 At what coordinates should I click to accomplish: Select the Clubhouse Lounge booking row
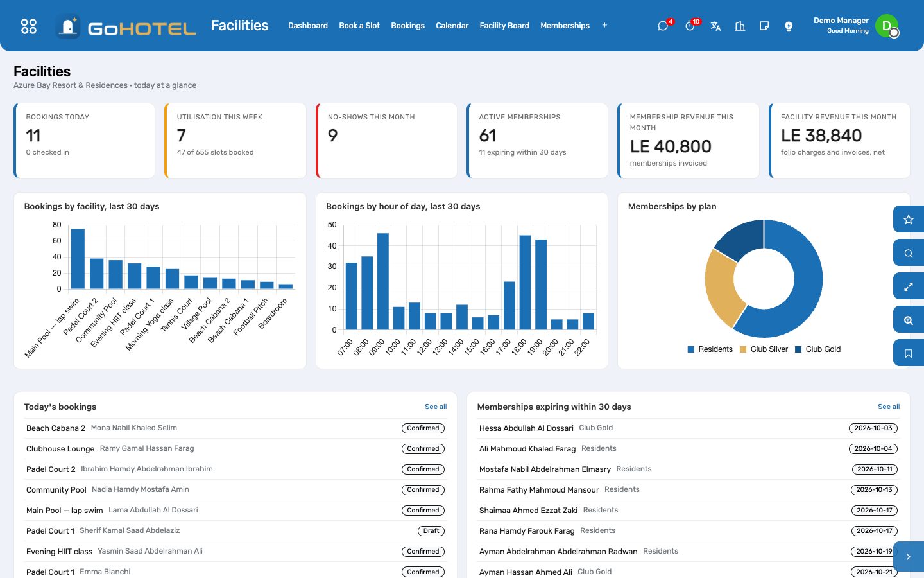(x=235, y=449)
